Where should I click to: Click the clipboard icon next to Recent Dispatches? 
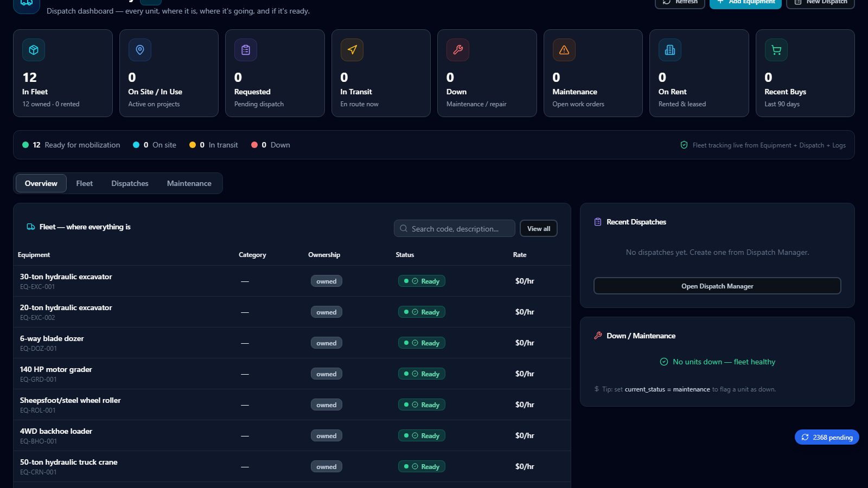(598, 222)
